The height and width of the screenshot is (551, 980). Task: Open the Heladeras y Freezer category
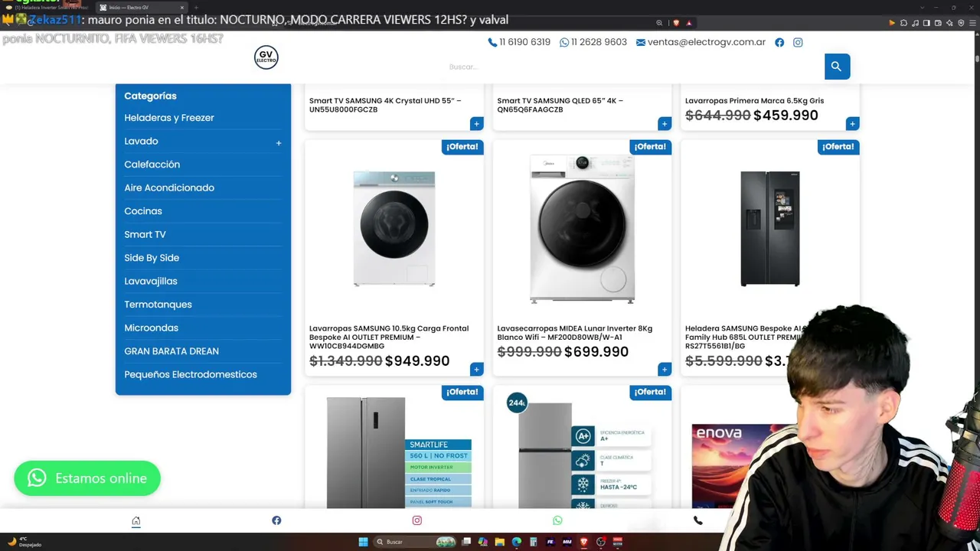pos(169,118)
